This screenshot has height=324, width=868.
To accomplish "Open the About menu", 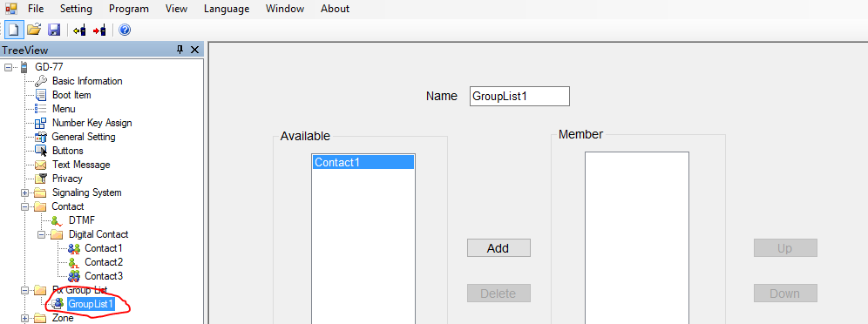I will [335, 9].
